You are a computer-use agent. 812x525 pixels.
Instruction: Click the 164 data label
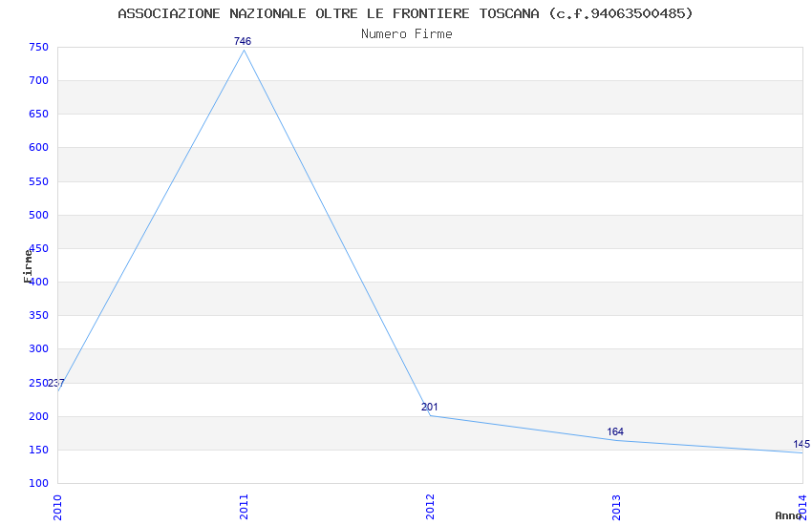coord(615,431)
